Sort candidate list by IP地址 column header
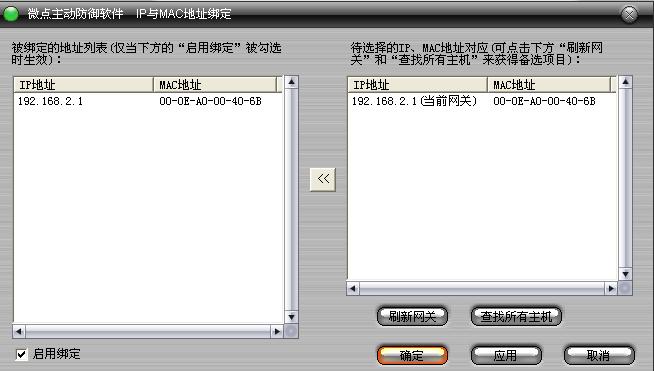Viewport: 654px width, 371px height. (x=418, y=85)
